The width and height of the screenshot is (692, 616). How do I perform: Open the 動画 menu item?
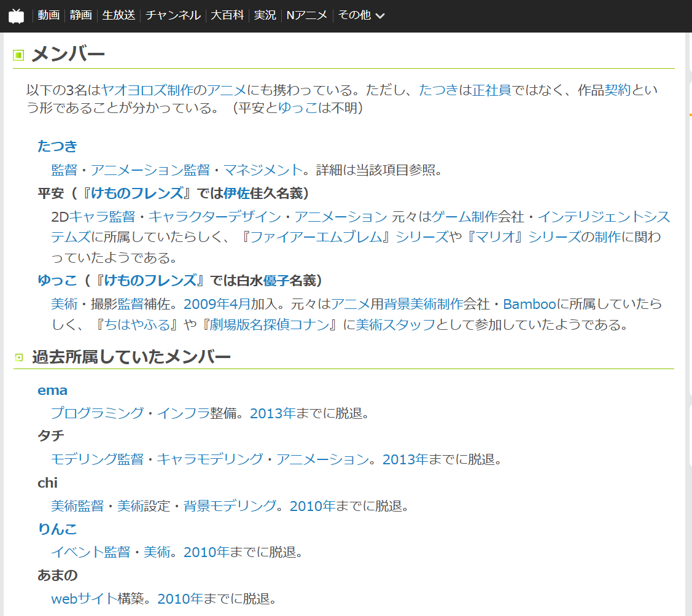(x=49, y=15)
